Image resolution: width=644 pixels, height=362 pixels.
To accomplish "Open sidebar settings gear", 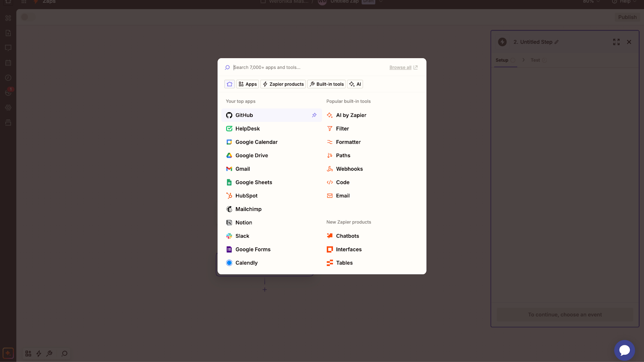I will (8, 108).
